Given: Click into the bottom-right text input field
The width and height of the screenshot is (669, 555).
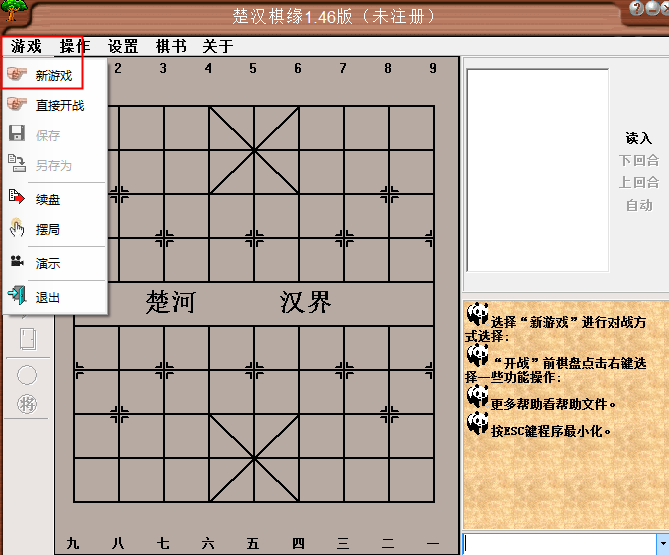Looking at the screenshot, I should [x=559, y=544].
